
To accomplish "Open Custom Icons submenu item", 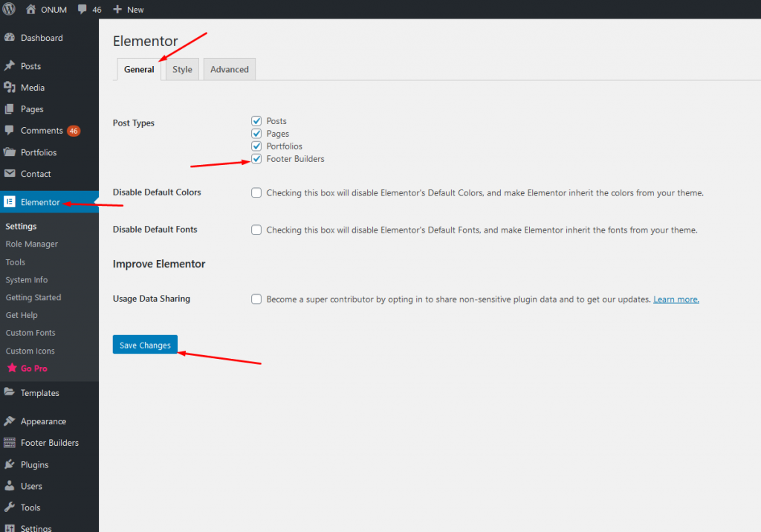I will pos(30,351).
